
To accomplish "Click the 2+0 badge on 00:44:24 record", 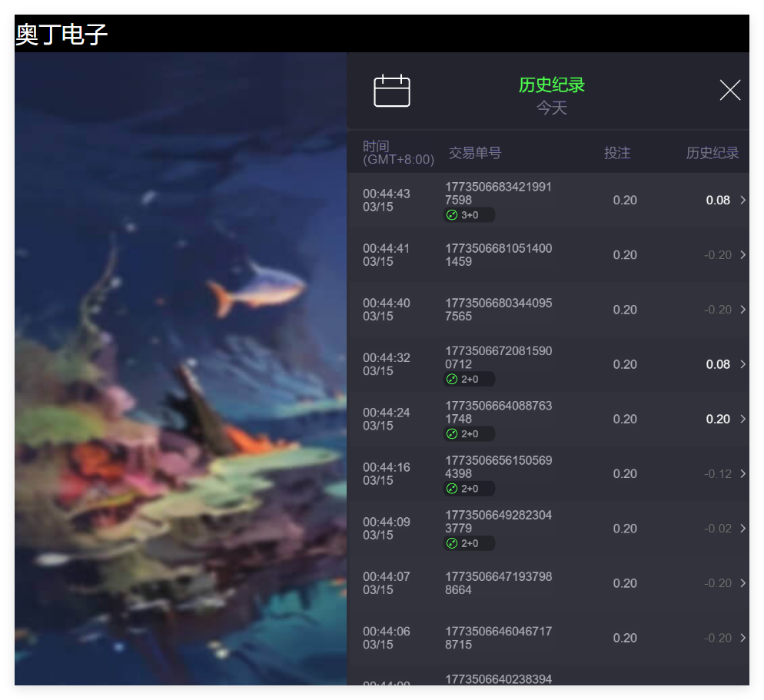I will click(x=469, y=434).
